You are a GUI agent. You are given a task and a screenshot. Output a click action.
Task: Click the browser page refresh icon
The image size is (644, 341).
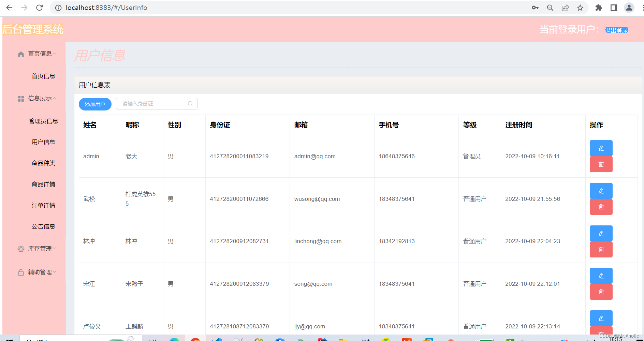39,8
